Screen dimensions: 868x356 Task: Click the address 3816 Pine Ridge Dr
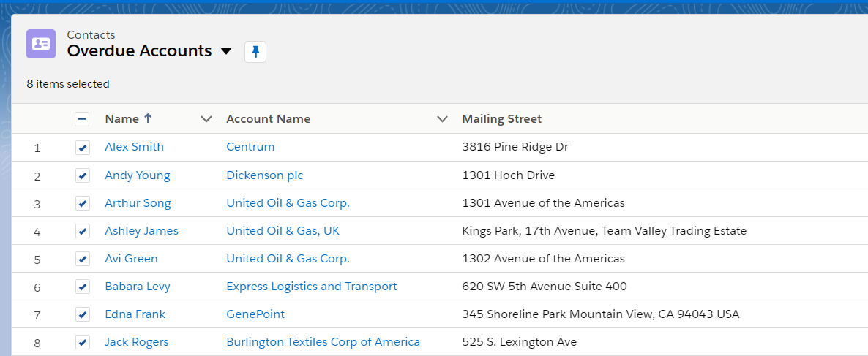click(515, 147)
